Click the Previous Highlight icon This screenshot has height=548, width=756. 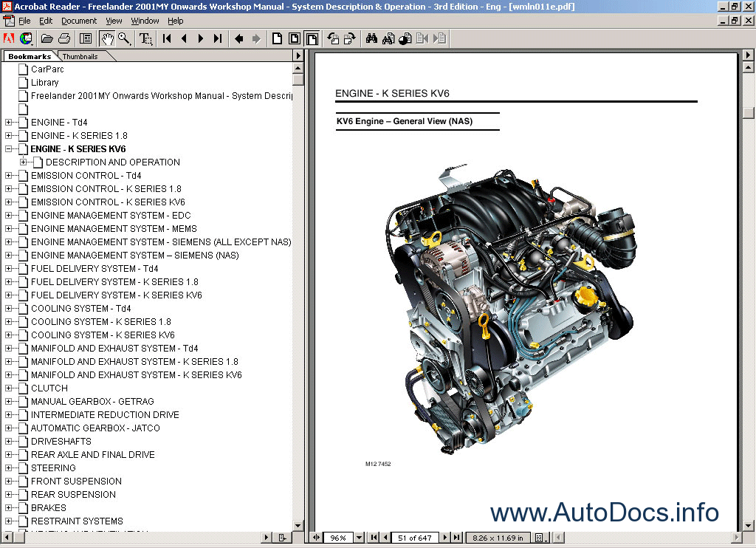pos(422,38)
